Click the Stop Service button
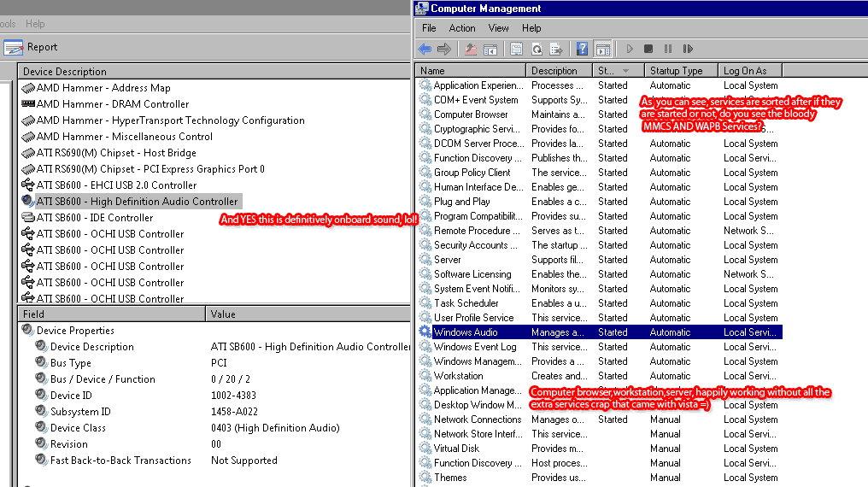The width and height of the screenshot is (868, 487). [x=648, y=49]
